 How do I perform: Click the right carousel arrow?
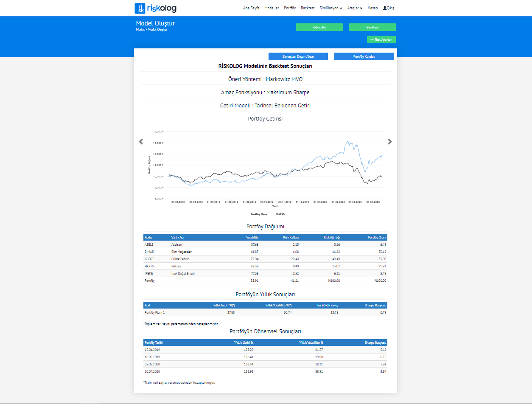390,142
